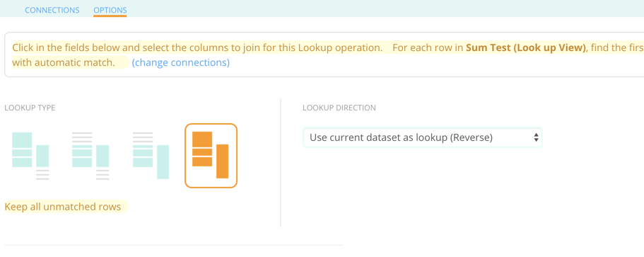The image size is (644, 257).
Task: Select the first lookup type icon with lines under right table
Action: (30, 156)
